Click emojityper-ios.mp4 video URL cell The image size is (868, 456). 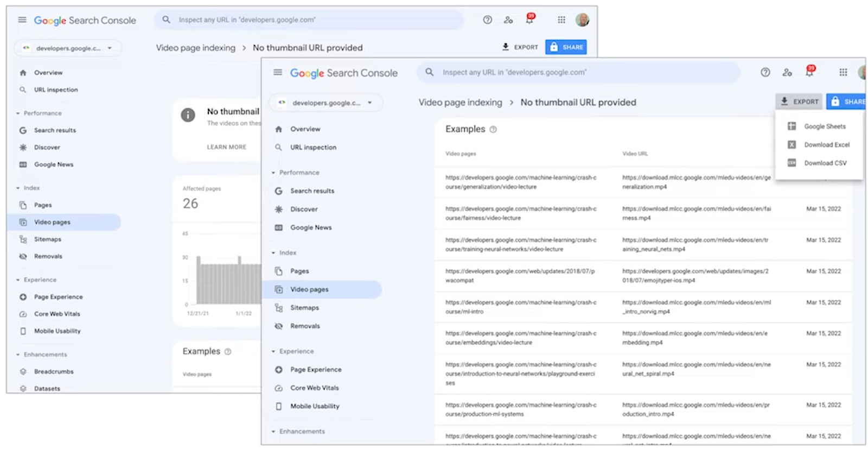(x=695, y=276)
